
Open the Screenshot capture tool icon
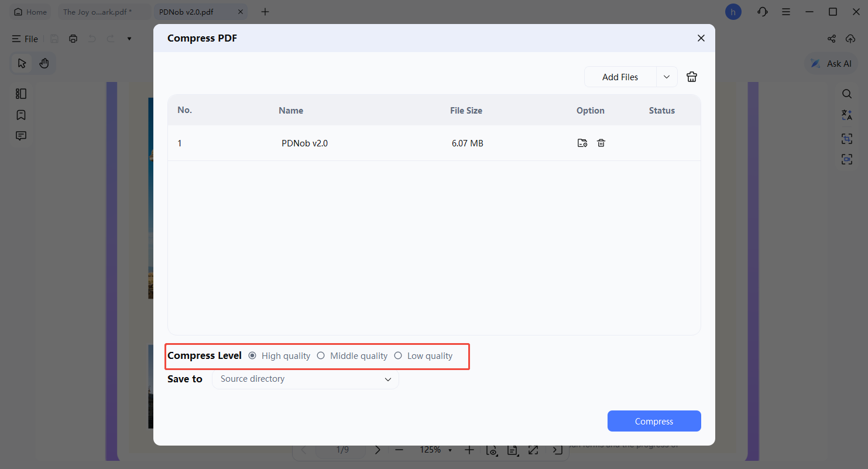click(847, 138)
